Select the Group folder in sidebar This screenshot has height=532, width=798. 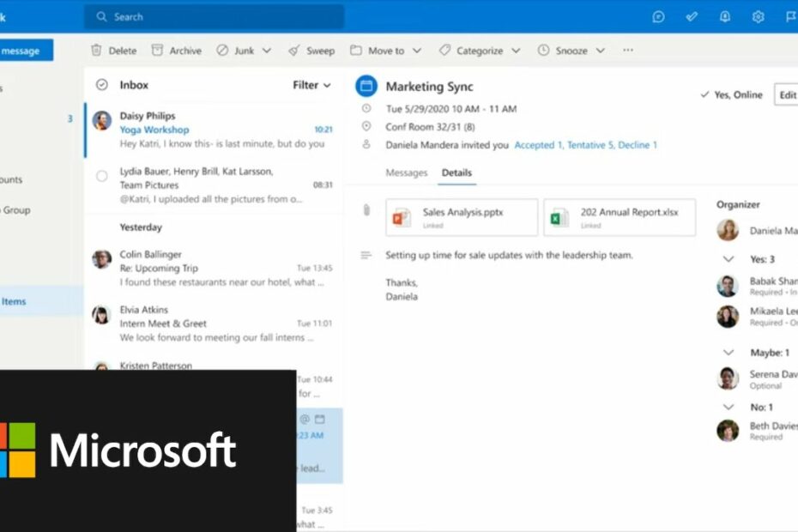16,209
